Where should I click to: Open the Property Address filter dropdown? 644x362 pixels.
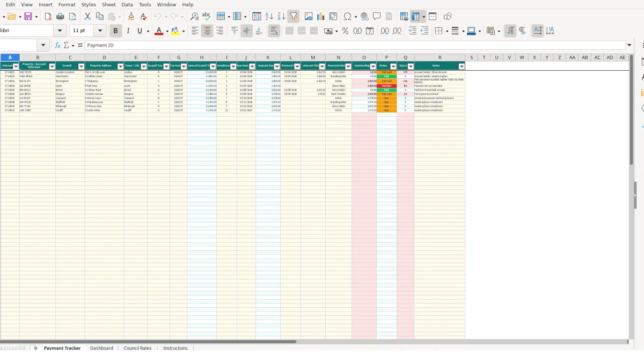click(121, 67)
